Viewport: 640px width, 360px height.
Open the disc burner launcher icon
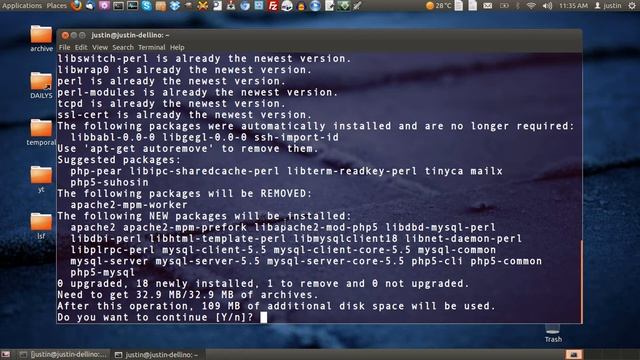(x=287, y=6)
